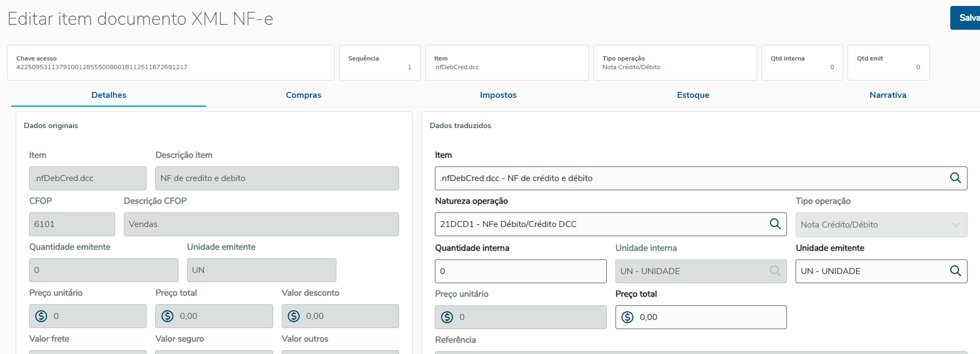980x354 pixels.
Task: Click the translated Preço total input
Action: [x=708, y=317]
